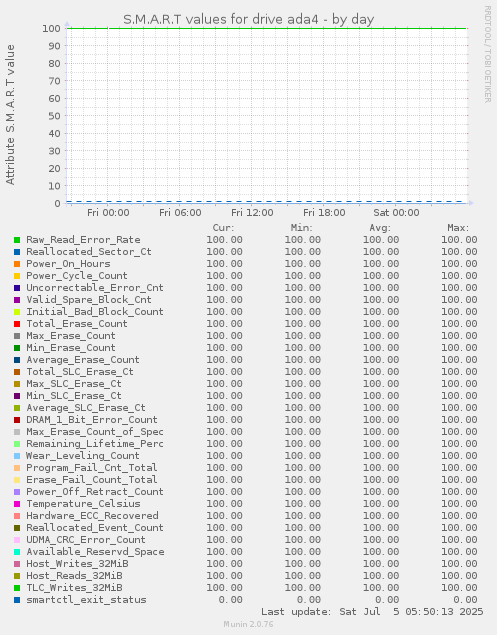
Task: Click the blue smartctl_exit_status legend swatch
Action: click(17, 600)
